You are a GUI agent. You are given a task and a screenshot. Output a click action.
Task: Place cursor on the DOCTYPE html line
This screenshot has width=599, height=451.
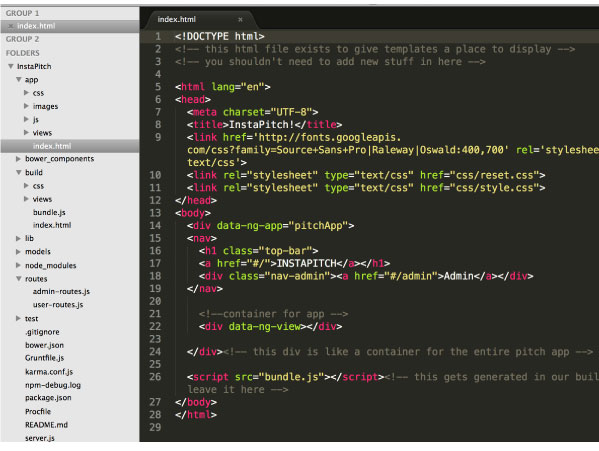[x=220, y=37]
